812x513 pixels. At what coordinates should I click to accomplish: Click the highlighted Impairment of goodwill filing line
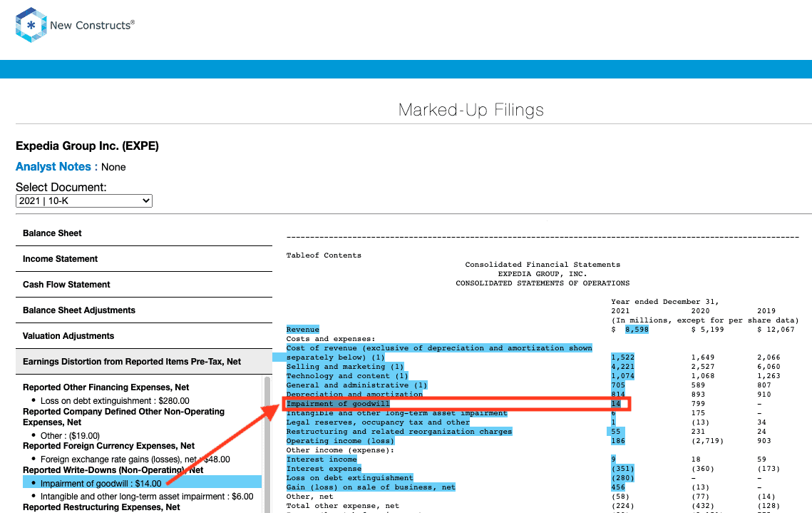click(x=338, y=404)
